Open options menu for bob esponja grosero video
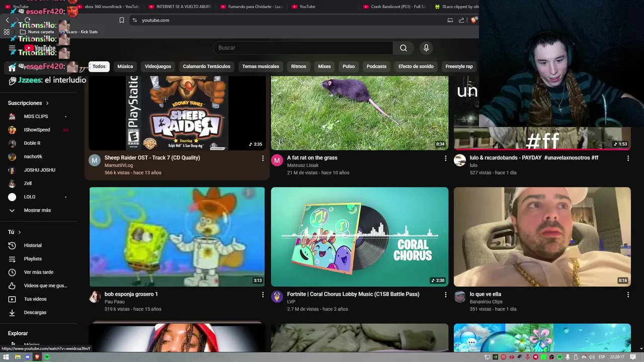The height and width of the screenshot is (362, 644). coord(263,294)
